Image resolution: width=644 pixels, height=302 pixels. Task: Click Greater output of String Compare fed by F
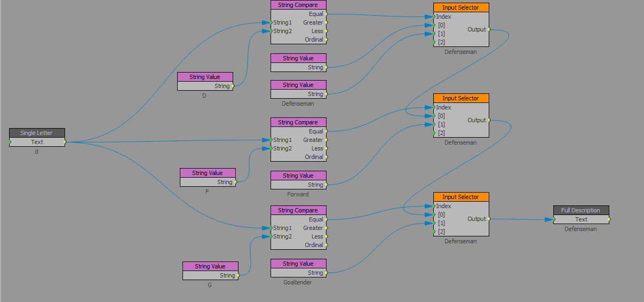point(327,140)
